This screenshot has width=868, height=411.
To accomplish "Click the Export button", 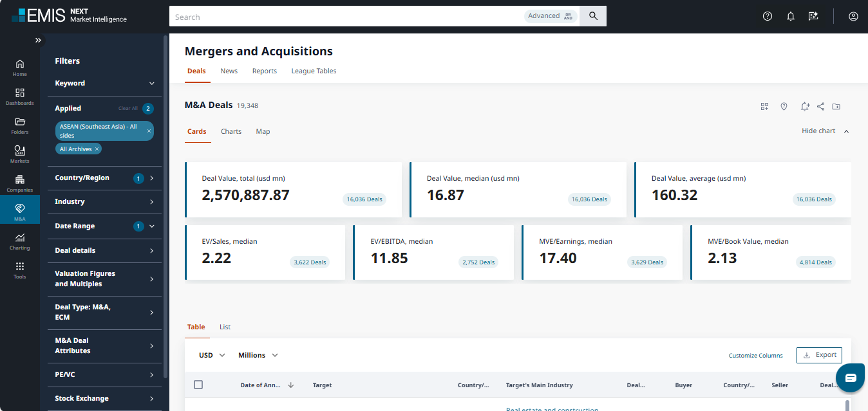I will pos(819,355).
